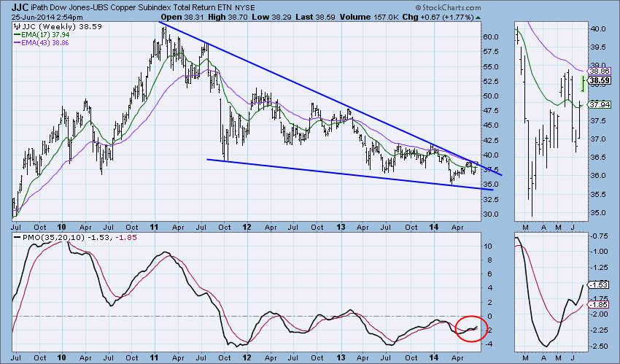Click the 52.5 price axis label

click(x=491, y=82)
